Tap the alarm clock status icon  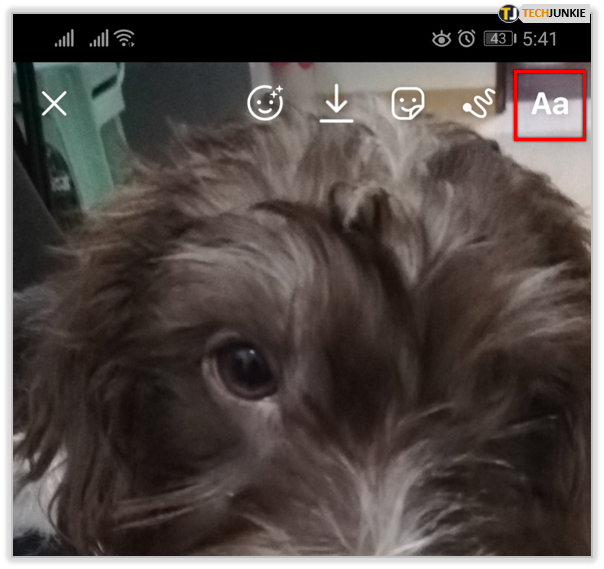(x=466, y=39)
